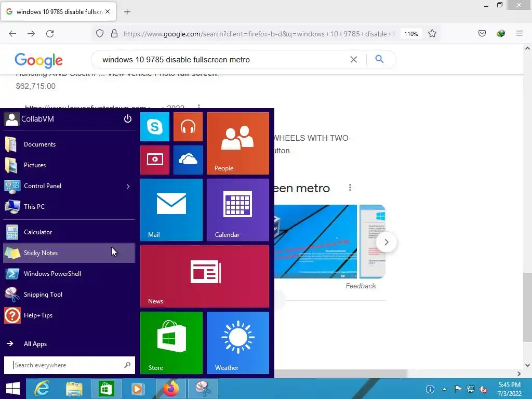Open Action Center flag icon

click(x=458, y=389)
